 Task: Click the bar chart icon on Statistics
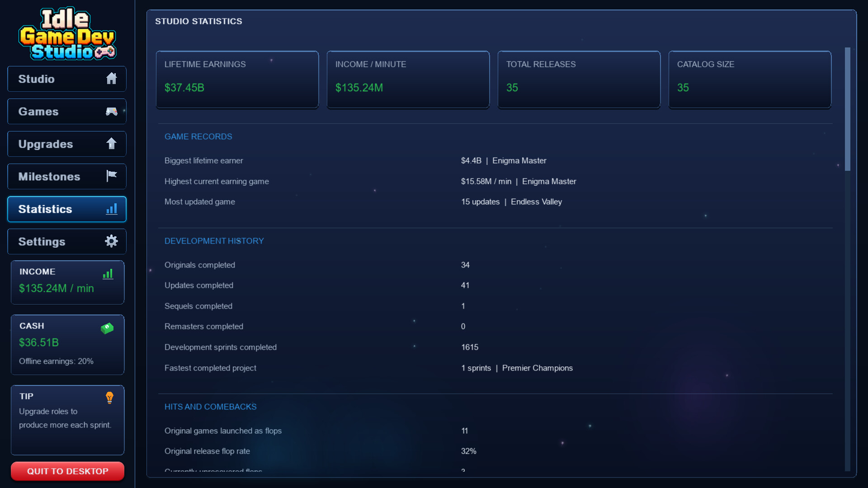pyautogui.click(x=111, y=209)
